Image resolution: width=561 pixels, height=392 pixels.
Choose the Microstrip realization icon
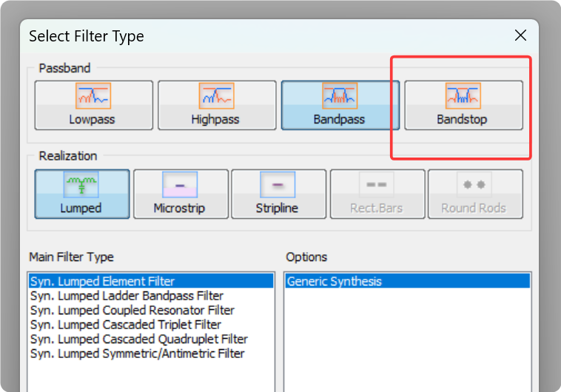click(x=180, y=184)
